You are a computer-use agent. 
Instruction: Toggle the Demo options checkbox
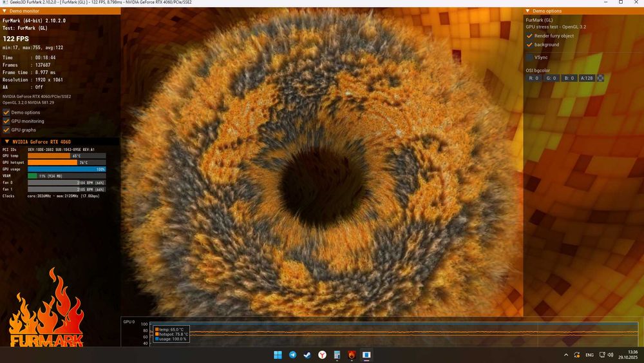6,112
